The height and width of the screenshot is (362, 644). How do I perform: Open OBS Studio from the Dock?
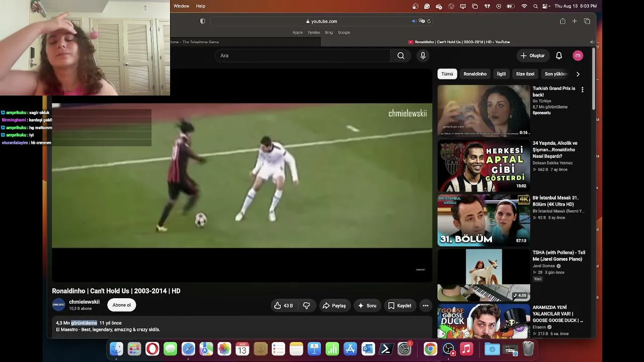click(x=448, y=348)
